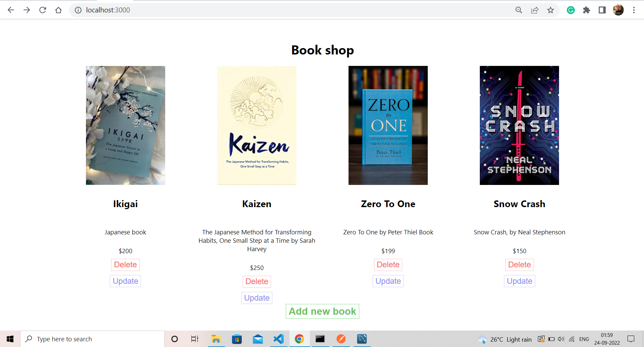Check the battery icon in system tray
This screenshot has height=347, width=644.
point(551,339)
